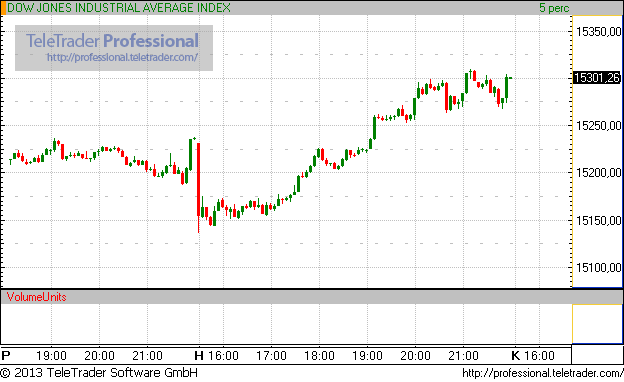Click the K 16:00 time axis marker
The width and height of the screenshot is (624, 382).
[533, 355]
